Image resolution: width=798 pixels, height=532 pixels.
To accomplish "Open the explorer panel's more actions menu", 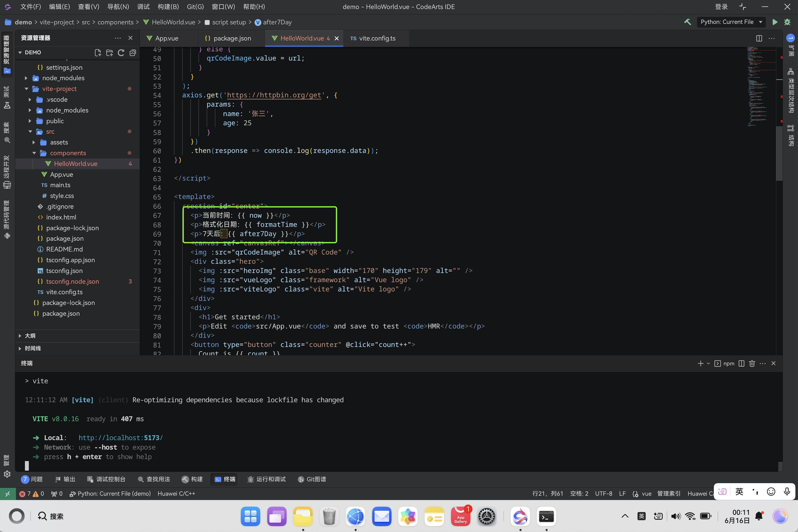I will (x=118, y=38).
